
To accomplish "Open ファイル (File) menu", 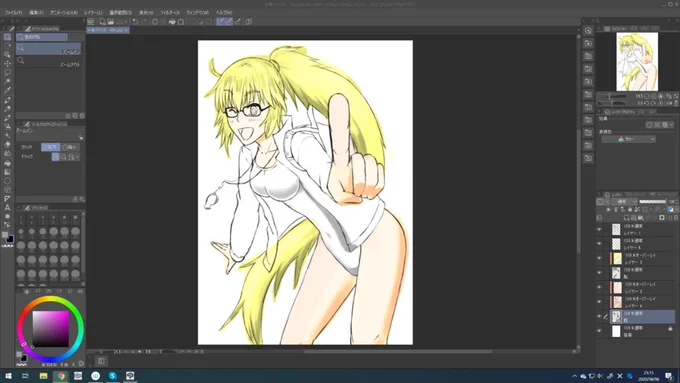I will coord(13,13).
